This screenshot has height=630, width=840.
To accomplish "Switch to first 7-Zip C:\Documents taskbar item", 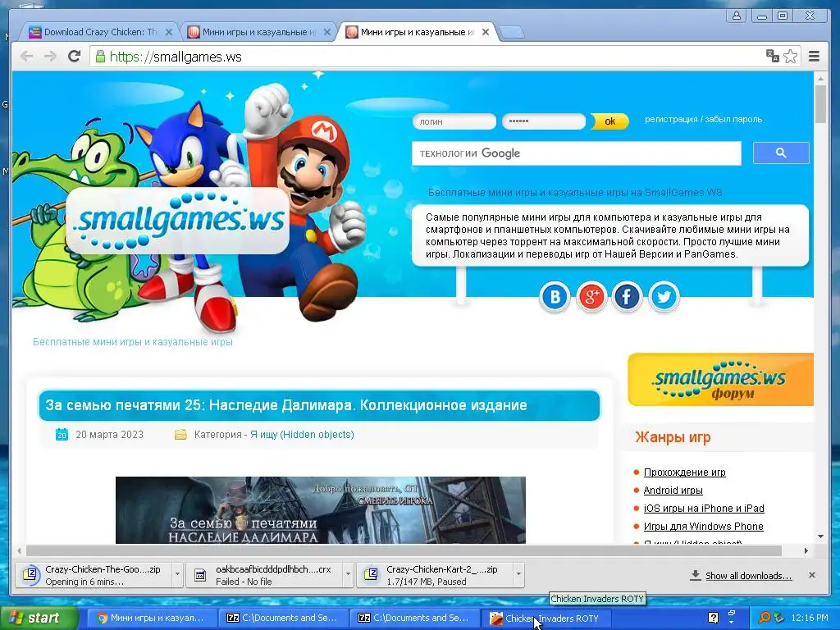I will pyautogui.click(x=283, y=619).
